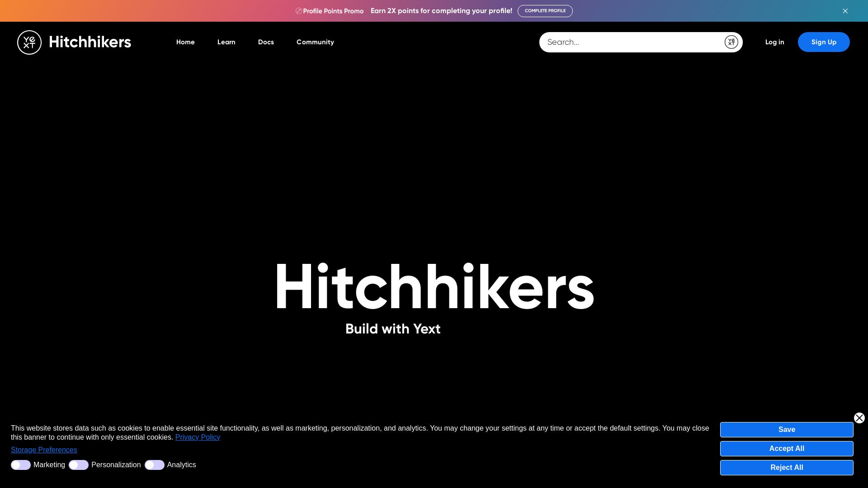Viewport: 868px width, 488px height.
Task: Switch to the Community tab
Action: [315, 42]
